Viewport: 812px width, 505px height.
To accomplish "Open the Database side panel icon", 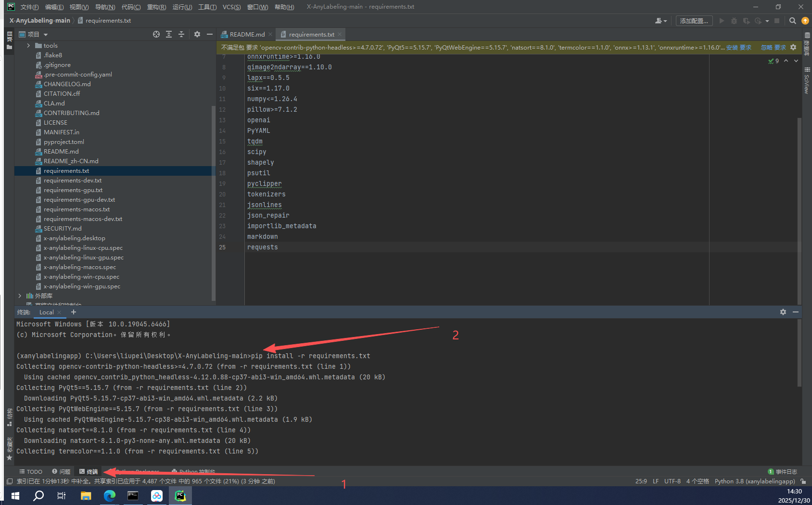I will 807,43.
